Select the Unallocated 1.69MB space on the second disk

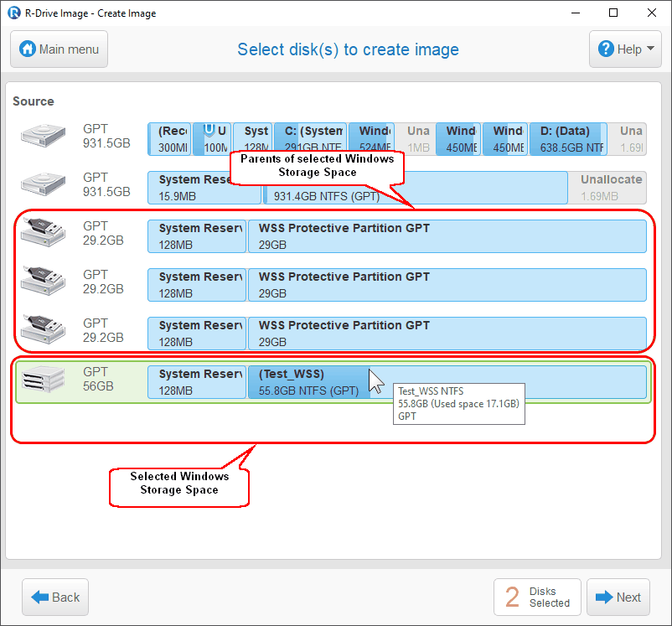point(607,188)
